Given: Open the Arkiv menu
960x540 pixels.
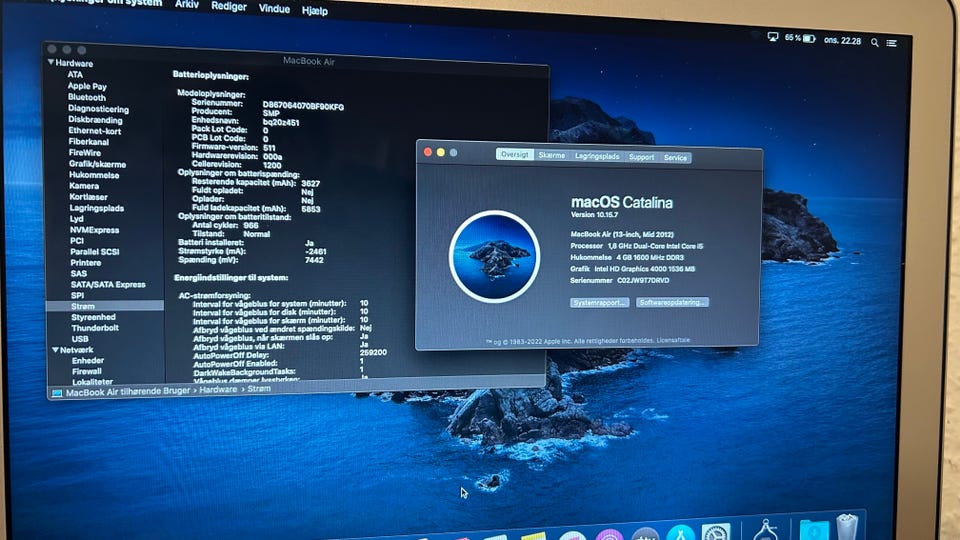Looking at the screenshot, I should pos(187,4).
